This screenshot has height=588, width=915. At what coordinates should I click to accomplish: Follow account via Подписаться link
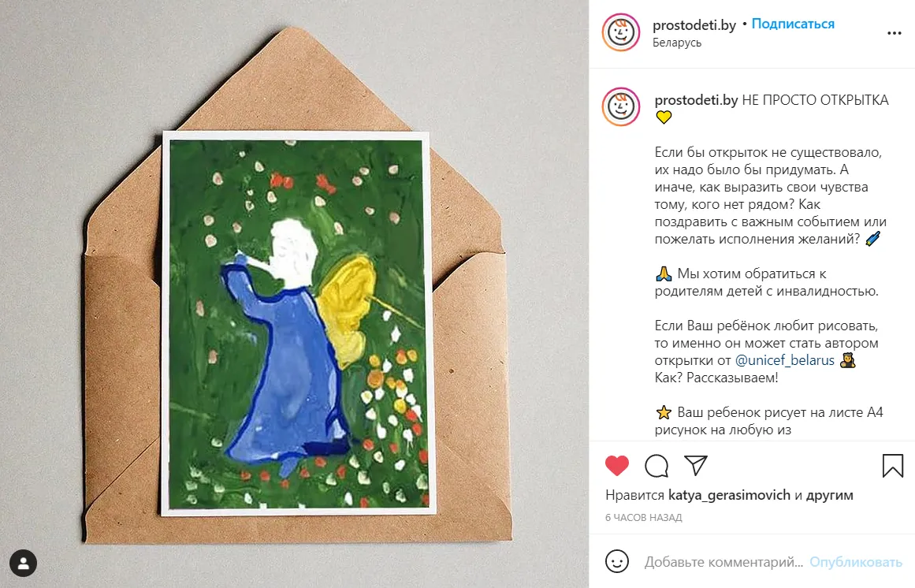pos(793,24)
